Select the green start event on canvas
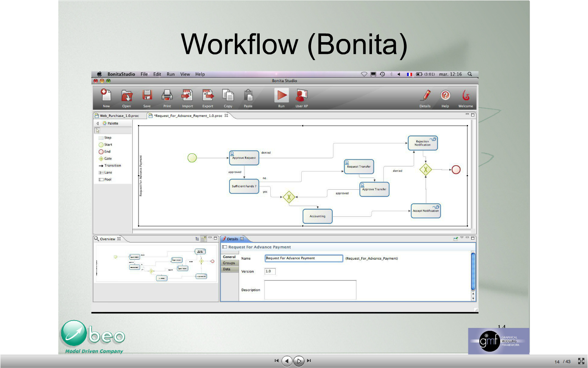Screen dimensions: 588x368 point(192,157)
